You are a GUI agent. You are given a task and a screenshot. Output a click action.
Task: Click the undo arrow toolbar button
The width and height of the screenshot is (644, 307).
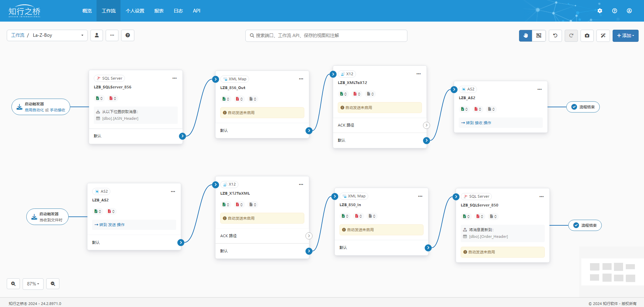tap(555, 35)
